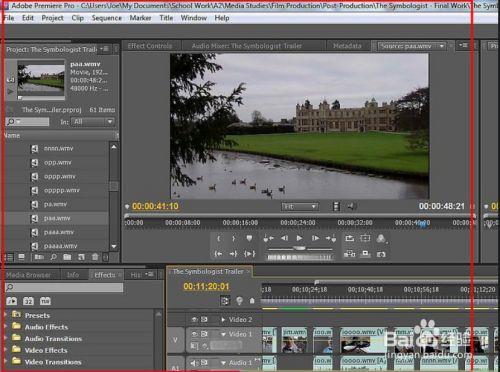Click Source playhead time 00:00:41:10
The height and width of the screenshot is (372, 500).
pos(155,206)
